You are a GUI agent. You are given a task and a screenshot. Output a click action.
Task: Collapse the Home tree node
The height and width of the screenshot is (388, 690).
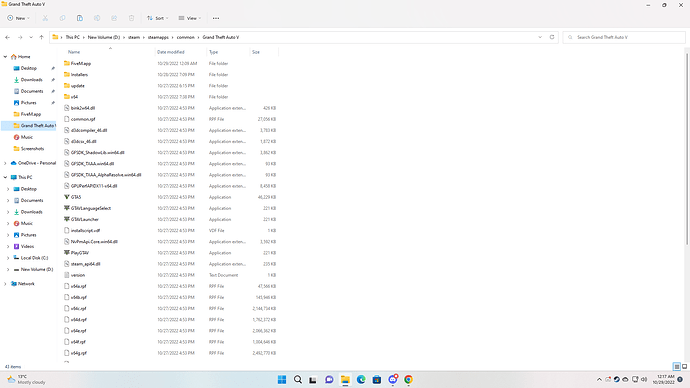tap(5, 57)
